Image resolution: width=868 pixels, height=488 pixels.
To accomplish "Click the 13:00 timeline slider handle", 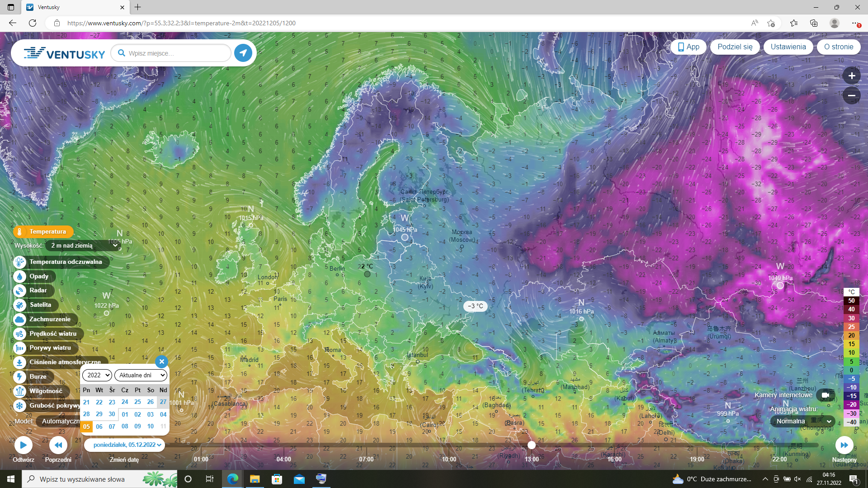I will point(532,445).
